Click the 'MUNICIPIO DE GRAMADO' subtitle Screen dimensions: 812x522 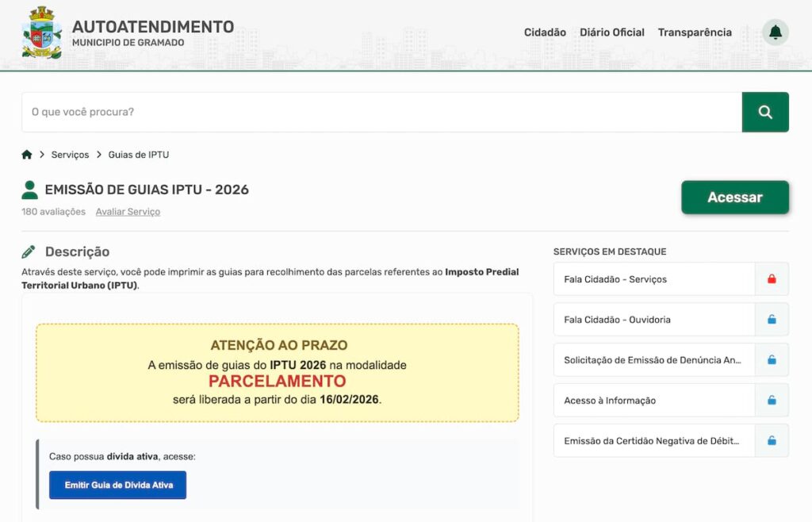[128, 43]
